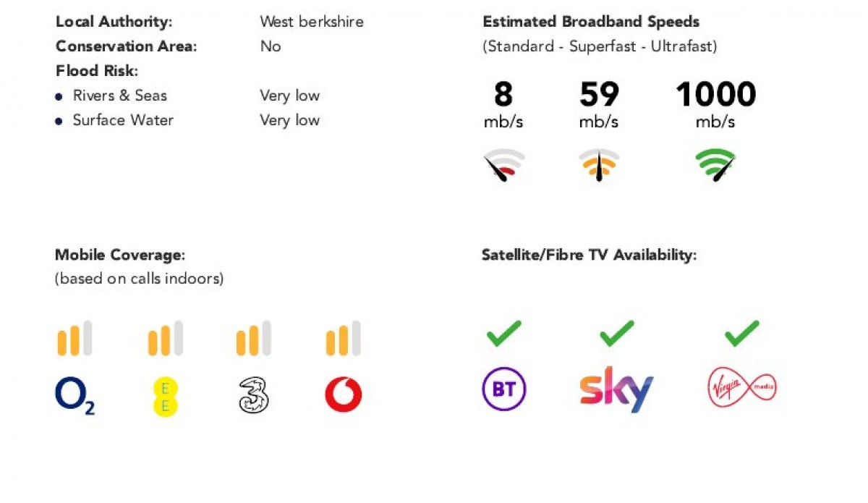Click the signal bars above O2
868x503 pixels.
[x=75, y=338]
